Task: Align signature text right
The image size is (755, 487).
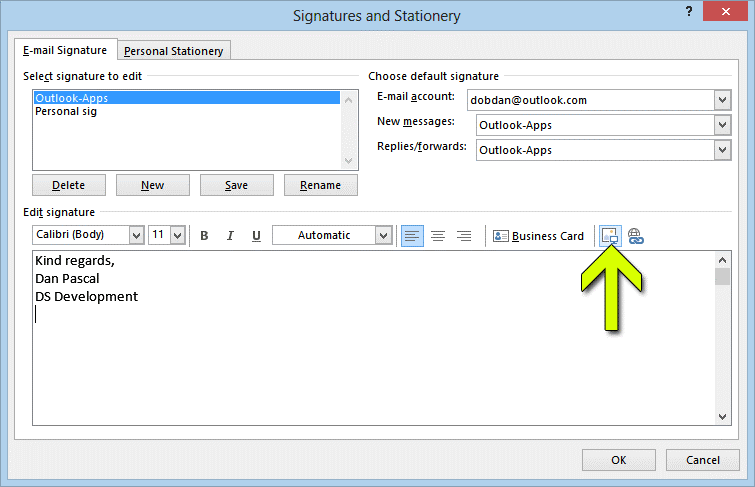Action: click(x=464, y=236)
